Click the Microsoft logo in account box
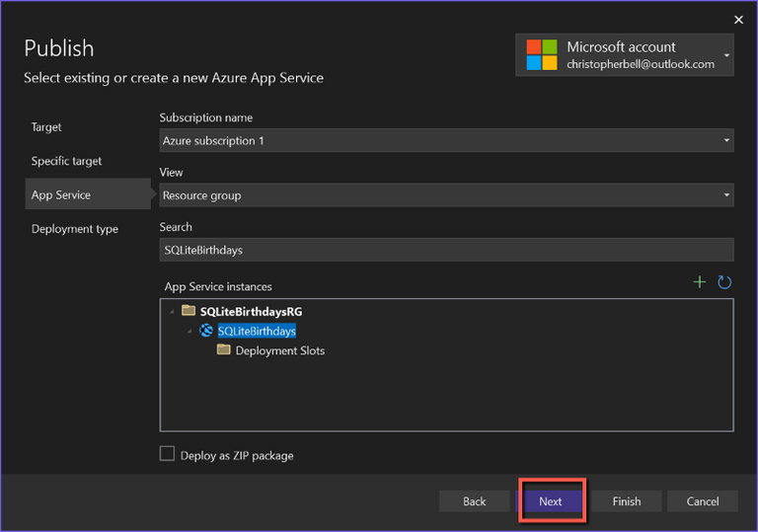 tap(541, 55)
